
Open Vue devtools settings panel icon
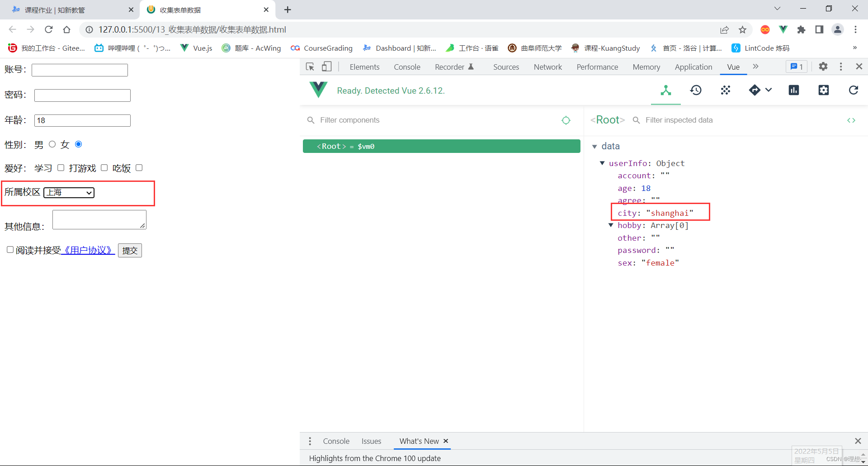point(824,90)
